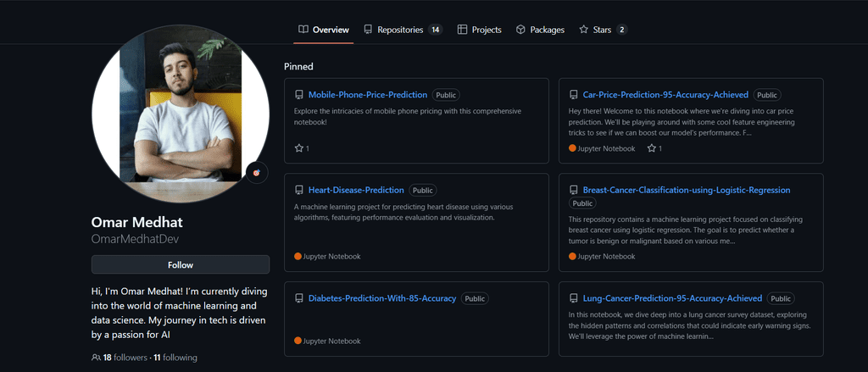Viewport: 868px width, 372px height.
Task: Open the Projects tab
Action: pos(480,30)
